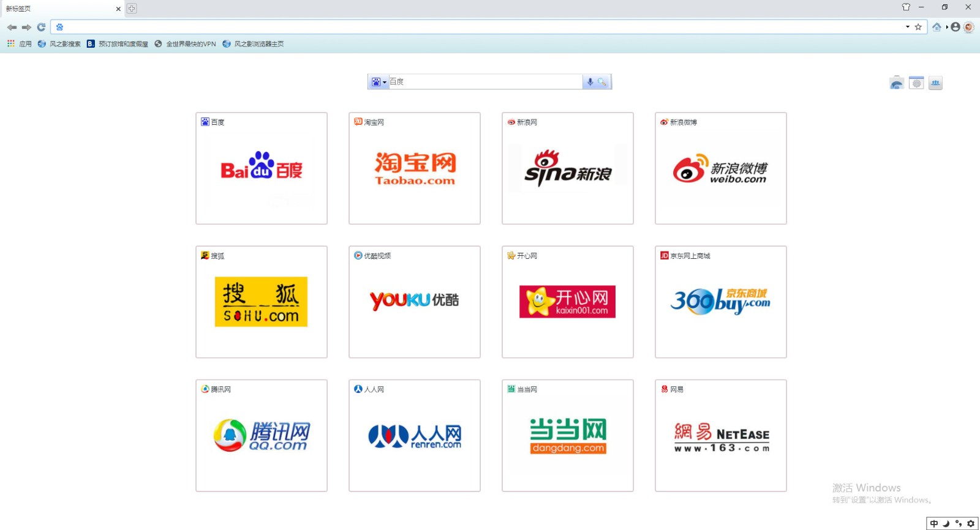Toggle IME punctuation mode icon
Image resolution: width=980 pixels, height=530 pixels.
coord(959,524)
